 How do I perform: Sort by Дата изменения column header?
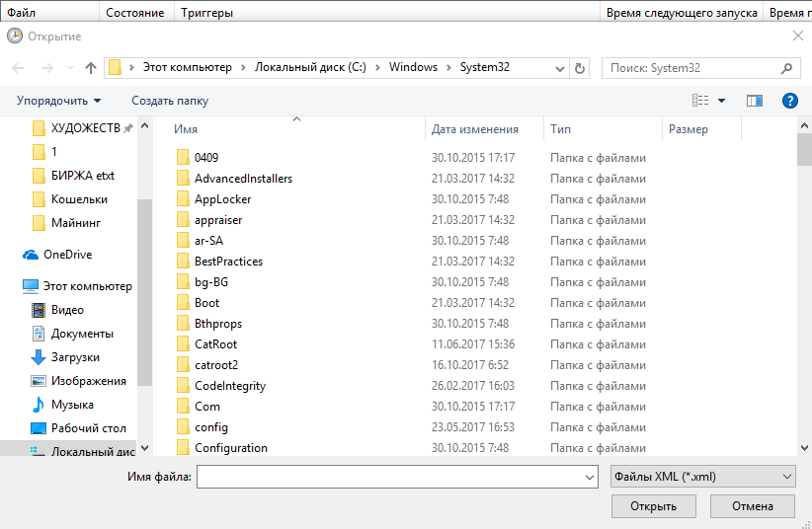pyautogui.click(x=475, y=129)
